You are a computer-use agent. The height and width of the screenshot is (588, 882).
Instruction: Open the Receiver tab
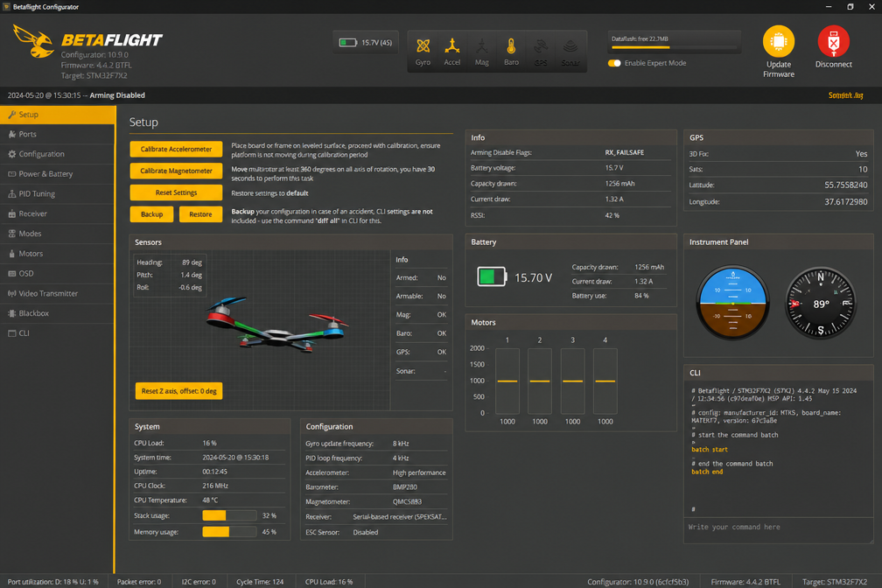tap(57, 213)
